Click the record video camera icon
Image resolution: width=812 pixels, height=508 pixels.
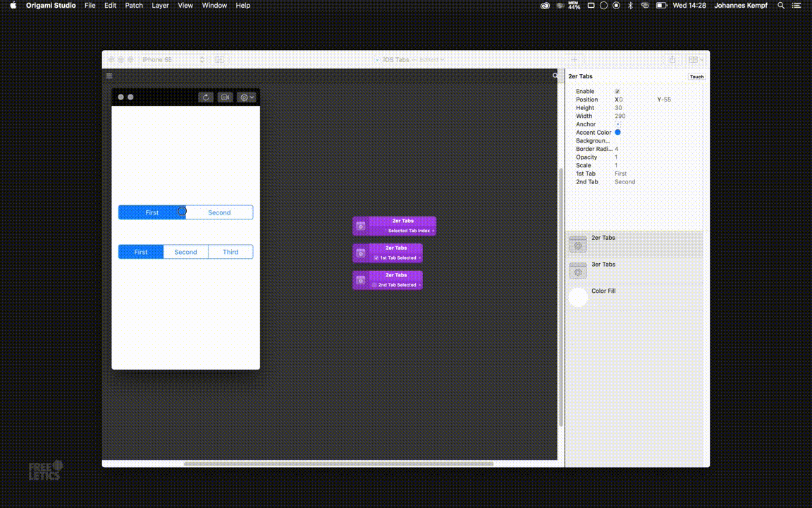tap(226, 97)
